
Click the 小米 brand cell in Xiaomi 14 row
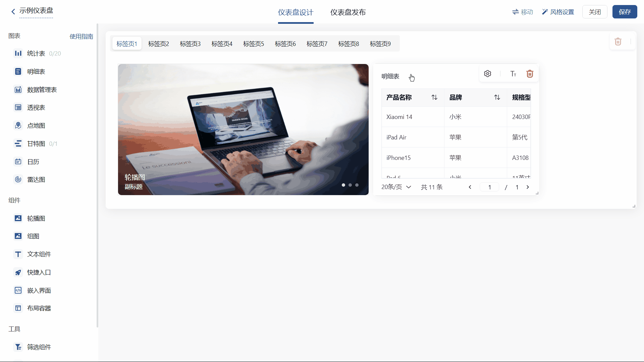476,117
